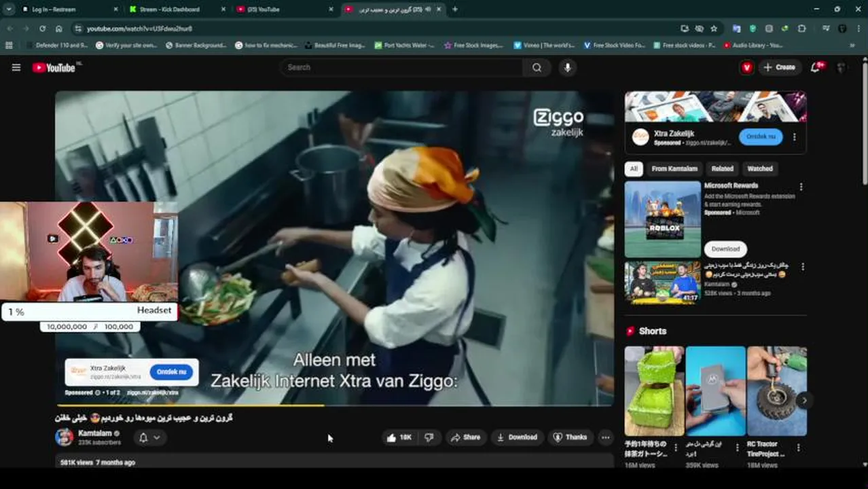Open the RC Tractor Shorts thumbnail
Viewport: 868px width, 489px height.
tap(777, 391)
